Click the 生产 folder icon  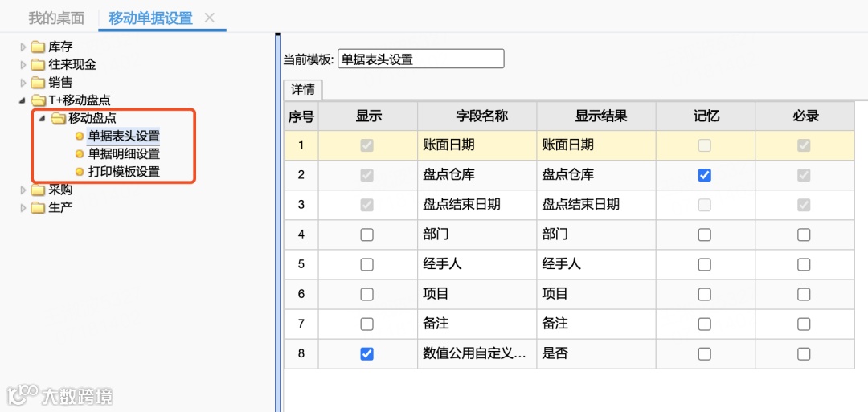[38, 208]
